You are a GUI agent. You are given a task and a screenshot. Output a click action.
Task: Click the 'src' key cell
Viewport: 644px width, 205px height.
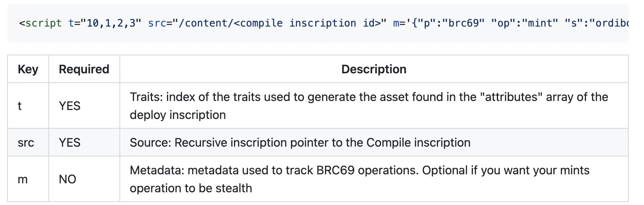(x=26, y=143)
